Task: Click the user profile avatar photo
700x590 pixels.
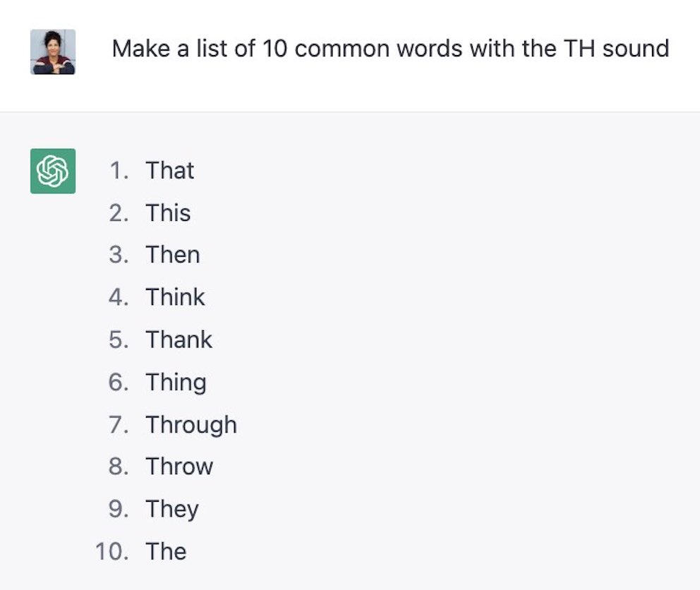Action: [x=53, y=52]
